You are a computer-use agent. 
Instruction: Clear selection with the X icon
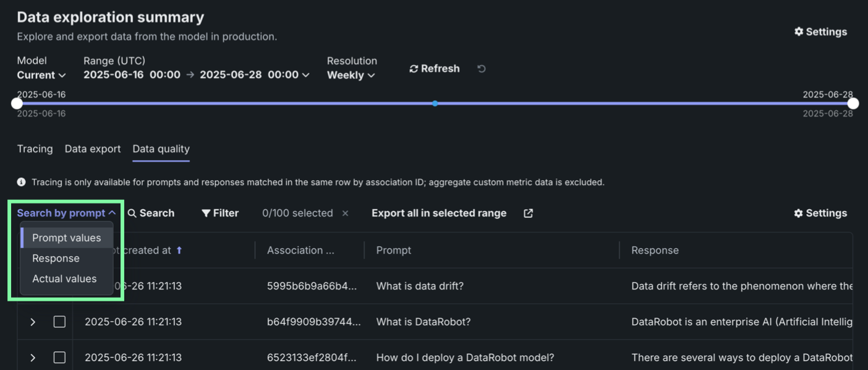pyautogui.click(x=345, y=213)
